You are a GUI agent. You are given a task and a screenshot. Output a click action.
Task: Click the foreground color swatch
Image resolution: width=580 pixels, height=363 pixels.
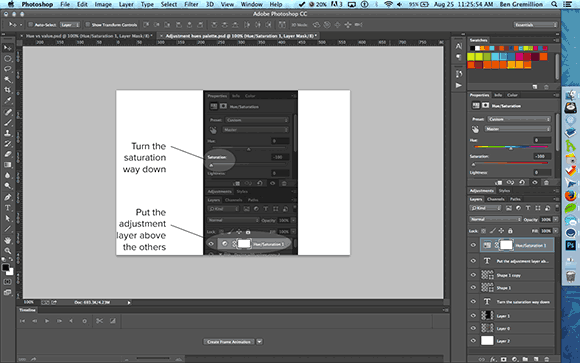6,268
